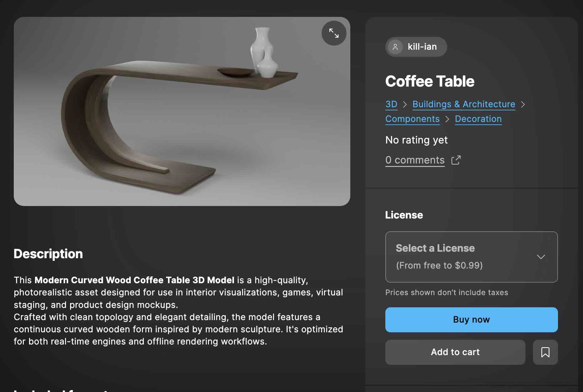Click the Coffee Table product title

point(430,81)
